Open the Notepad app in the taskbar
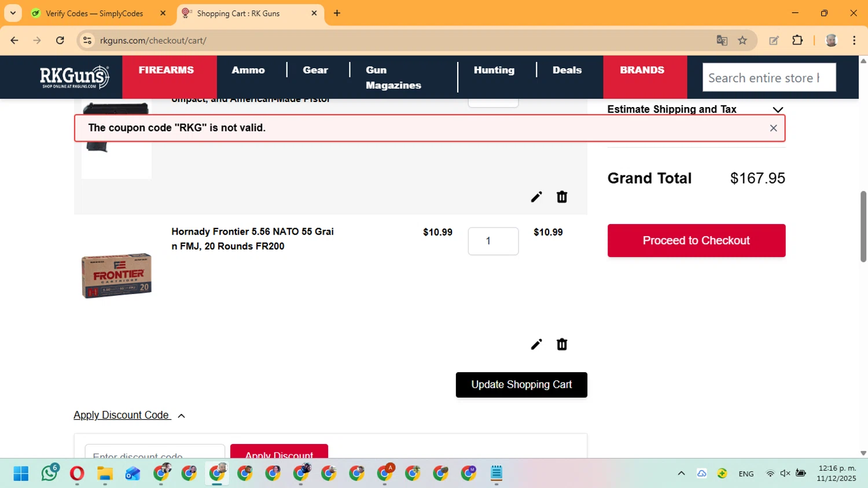 [496, 474]
